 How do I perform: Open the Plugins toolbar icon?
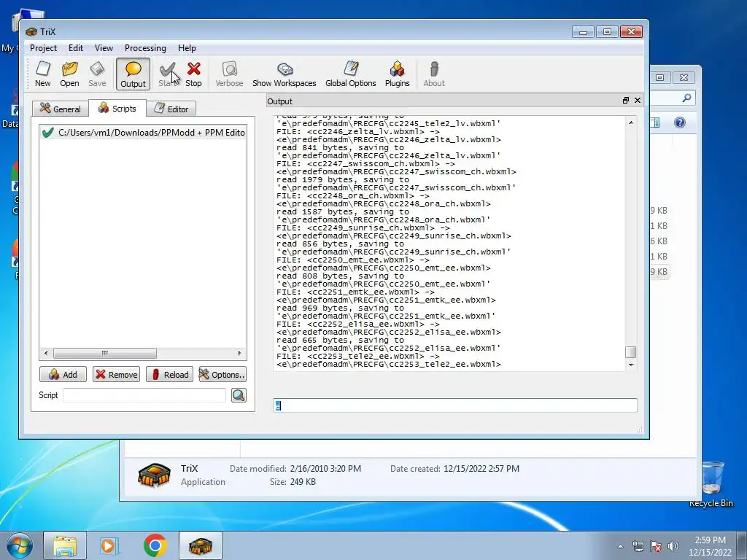tap(398, 74)
